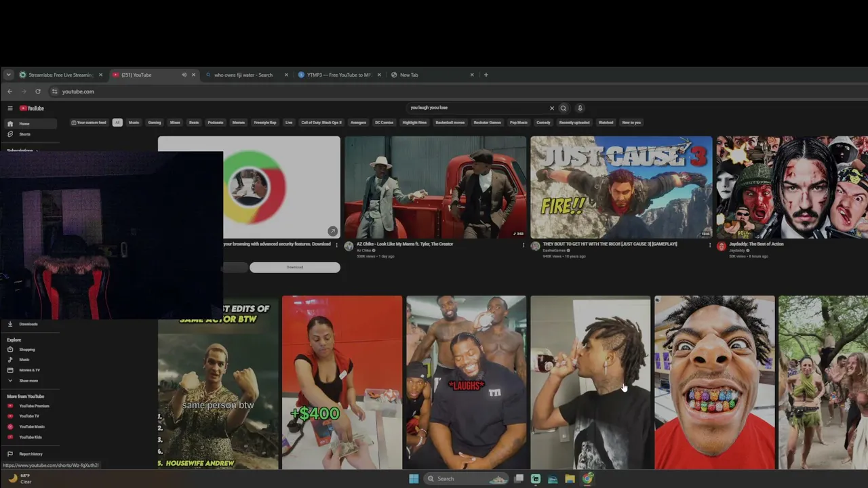
Task: Go forward with the browser forward arrow
Action: [24, 91]
